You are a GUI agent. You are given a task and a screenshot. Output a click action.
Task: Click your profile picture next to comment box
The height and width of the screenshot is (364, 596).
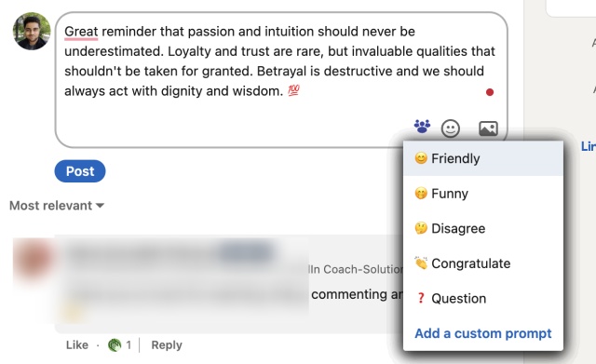tap(32, 31)
